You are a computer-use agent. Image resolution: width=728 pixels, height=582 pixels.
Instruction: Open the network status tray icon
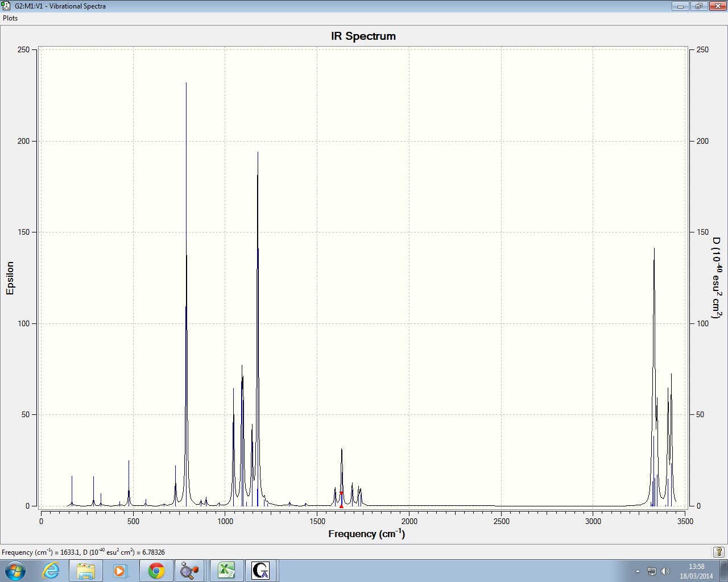(652, 571)
